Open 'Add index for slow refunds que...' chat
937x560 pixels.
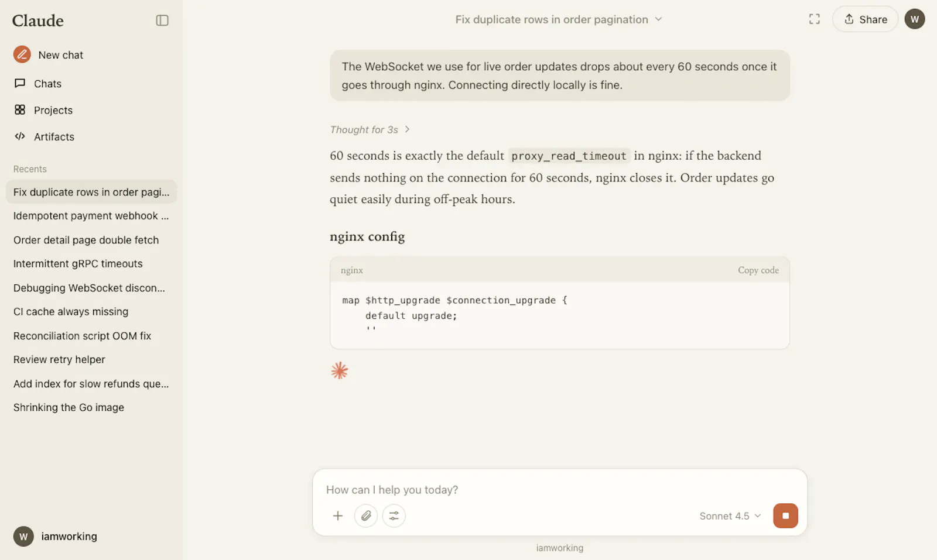click(x=91, y=384)
